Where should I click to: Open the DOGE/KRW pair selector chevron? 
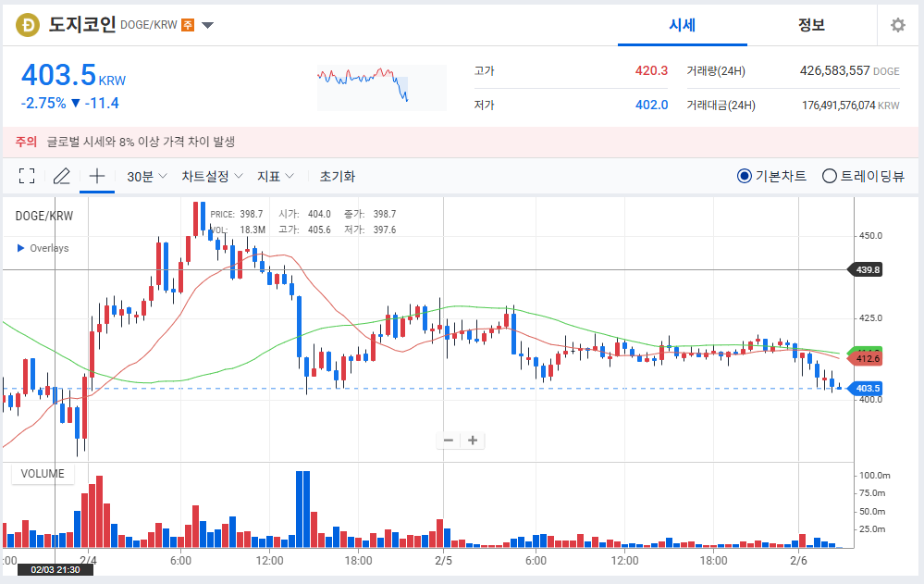pos(208,25)
